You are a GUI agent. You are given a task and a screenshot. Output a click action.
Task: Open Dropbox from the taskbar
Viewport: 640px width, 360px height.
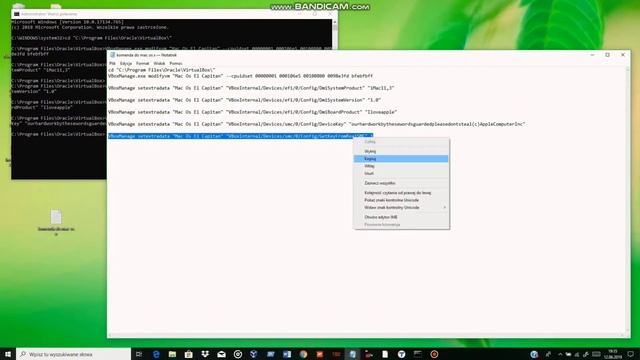tap(205, 354)
